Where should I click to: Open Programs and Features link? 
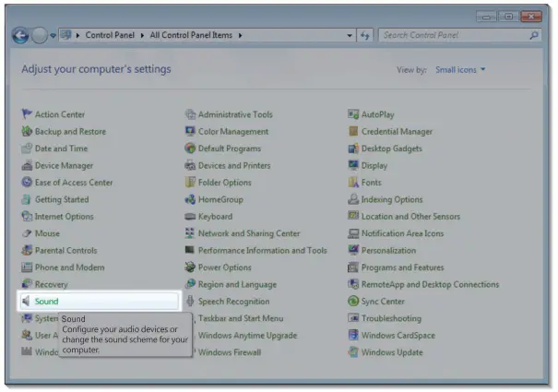click(402, 267)
